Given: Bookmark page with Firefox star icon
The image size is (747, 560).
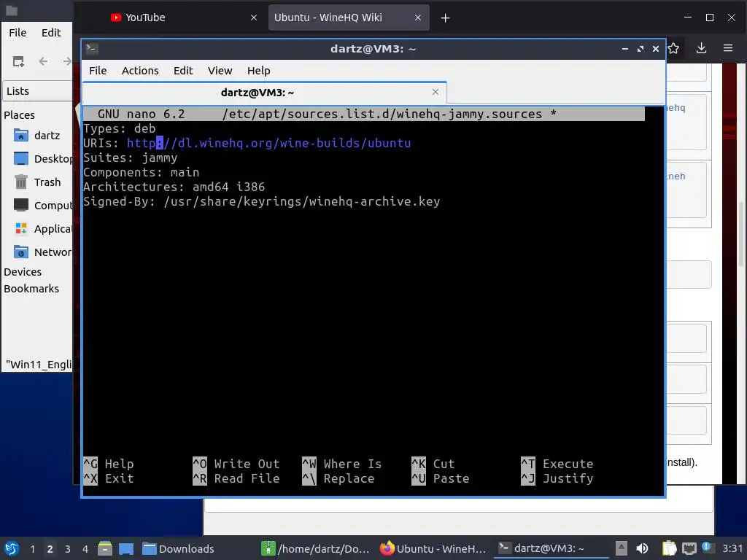Looking at the screenshot, I should coord(673,48).
